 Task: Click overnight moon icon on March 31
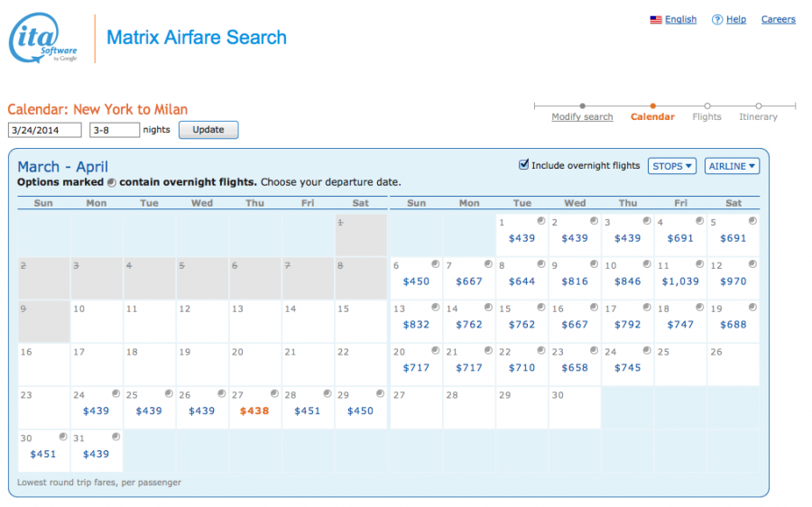(115, 438)
